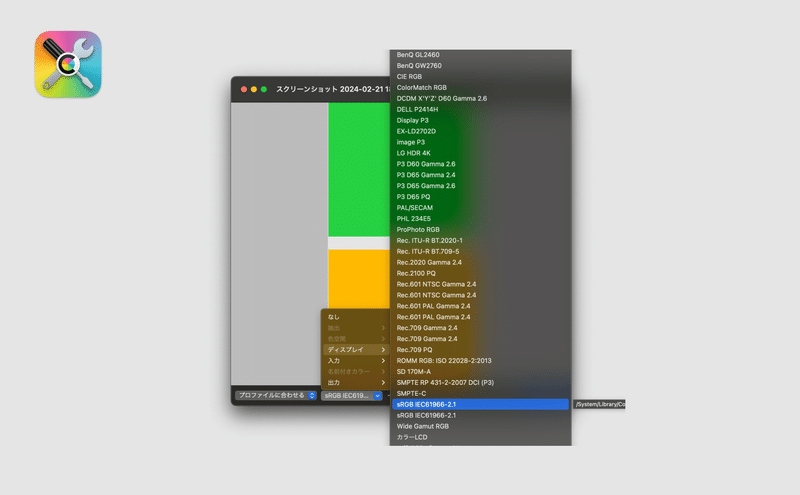Viewport: 800px width, 495px height.
Task: Select Display P3 profile
Action: pos(481,120)
